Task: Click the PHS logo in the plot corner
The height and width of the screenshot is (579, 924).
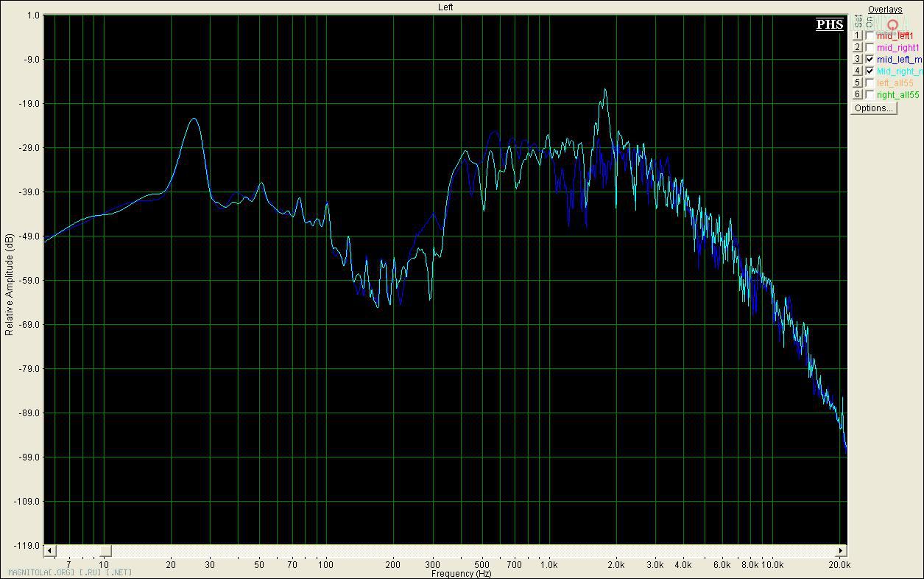Action: click(x=830, y=24)
